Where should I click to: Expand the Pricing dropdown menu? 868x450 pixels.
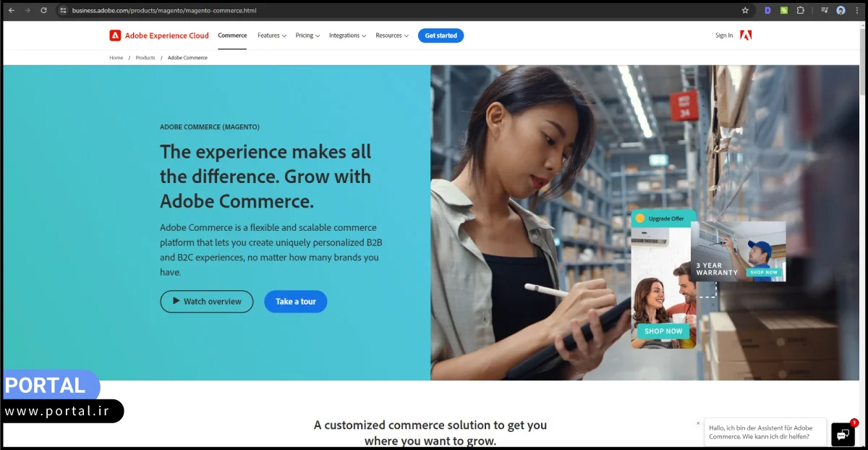307,35
